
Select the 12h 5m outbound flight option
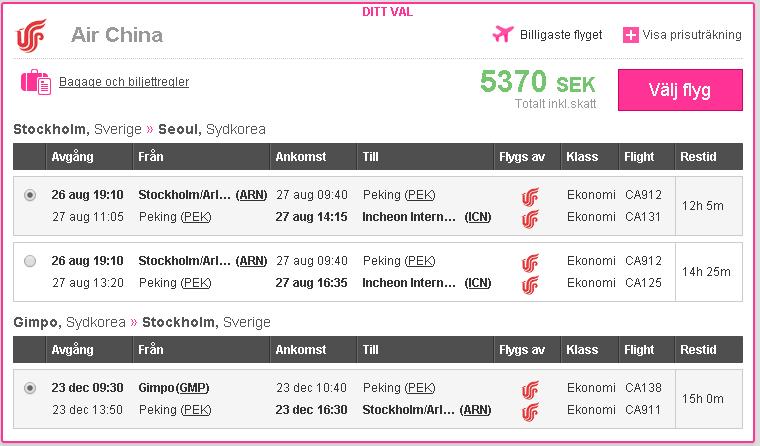pos(30,195)
